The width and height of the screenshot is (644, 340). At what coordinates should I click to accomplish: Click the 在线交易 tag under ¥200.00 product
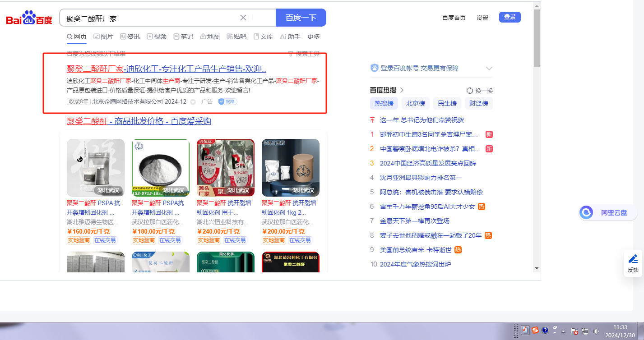click(300, 240)
